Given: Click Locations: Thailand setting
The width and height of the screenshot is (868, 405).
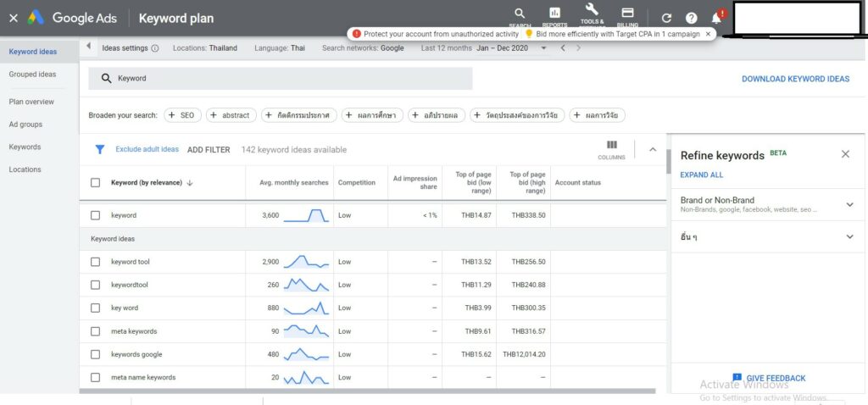Looking at the screenshot, I should click(205, 48).
